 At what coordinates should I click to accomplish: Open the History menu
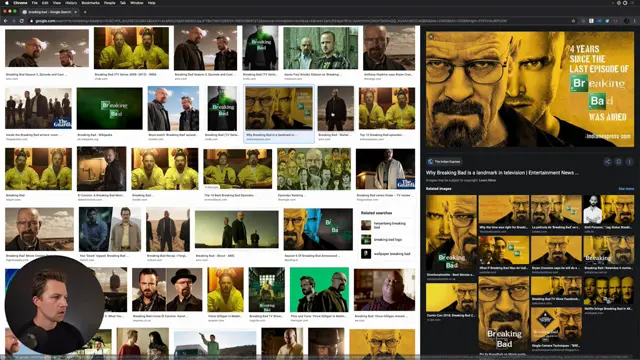click(x=71, y=3)
